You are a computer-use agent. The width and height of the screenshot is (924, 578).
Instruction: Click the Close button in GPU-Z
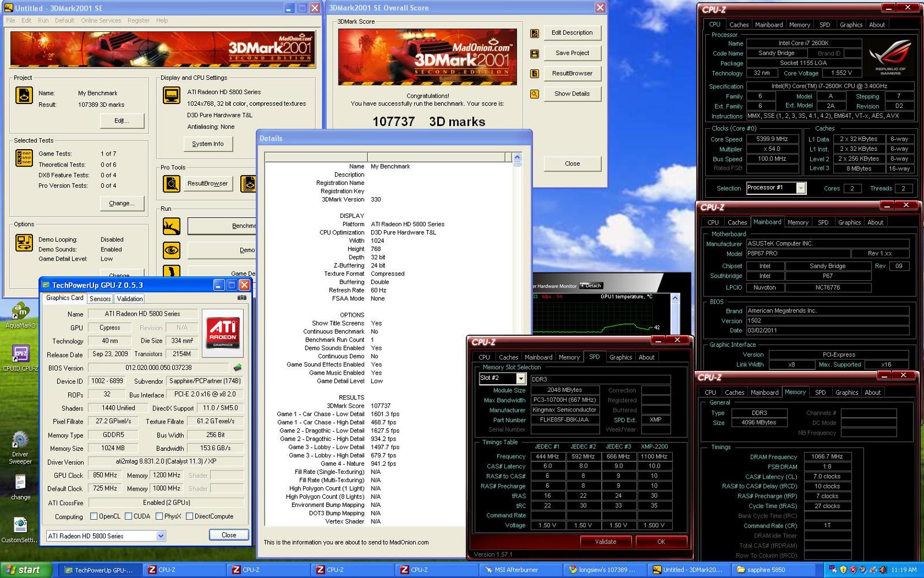229,535
